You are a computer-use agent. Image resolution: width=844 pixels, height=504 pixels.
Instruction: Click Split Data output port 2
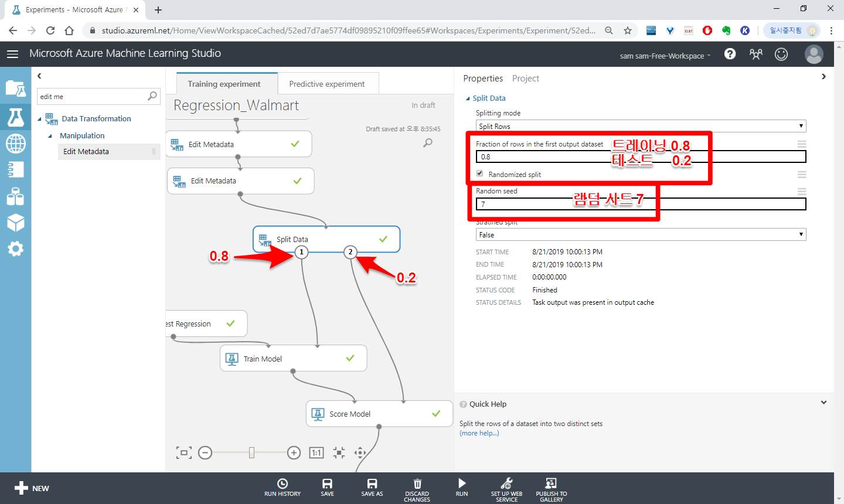(x=350, y=252)
